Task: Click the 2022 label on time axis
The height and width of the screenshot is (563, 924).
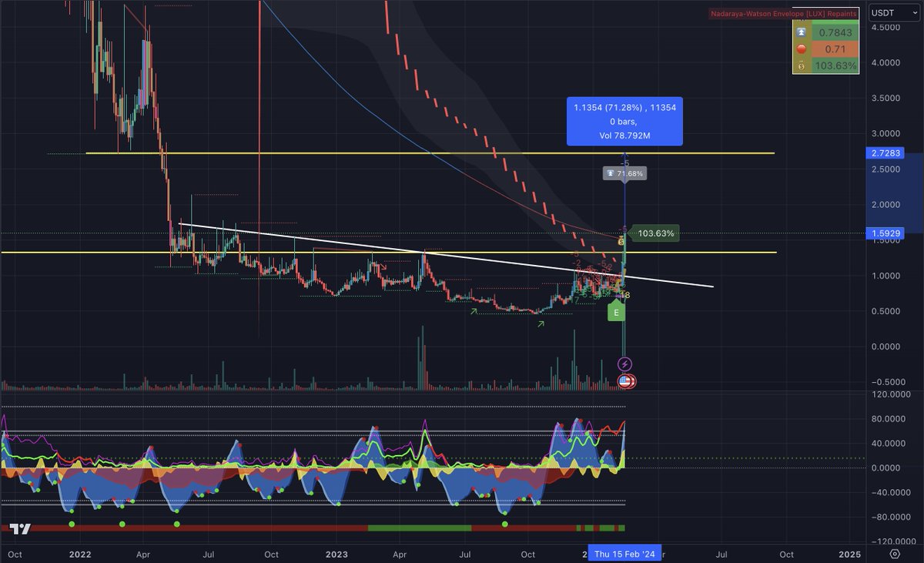Action: click(80, 554)
